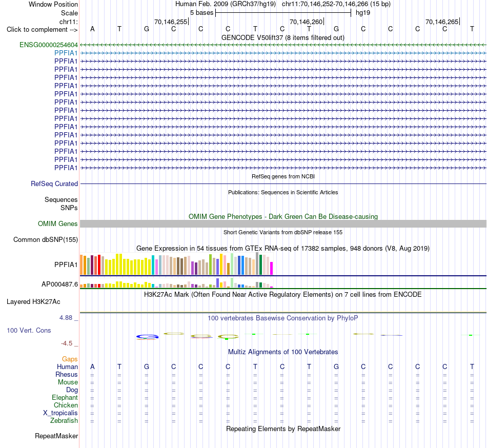The height and width of the screenshot is (448, 487).
Task: Open the 'Gene Expression in 54 tissues' title
Action: (283, 249)
